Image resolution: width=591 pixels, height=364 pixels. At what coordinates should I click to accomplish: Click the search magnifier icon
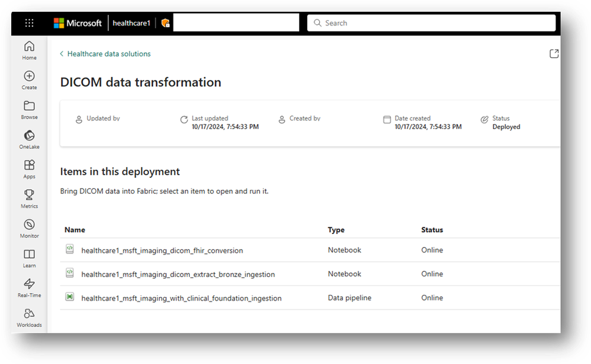tap(318, 23)
